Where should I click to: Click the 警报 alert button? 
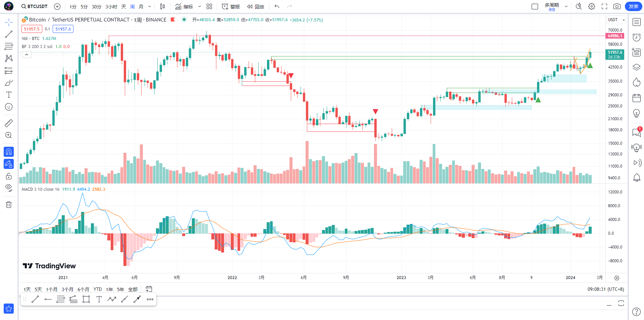point(231,7)
